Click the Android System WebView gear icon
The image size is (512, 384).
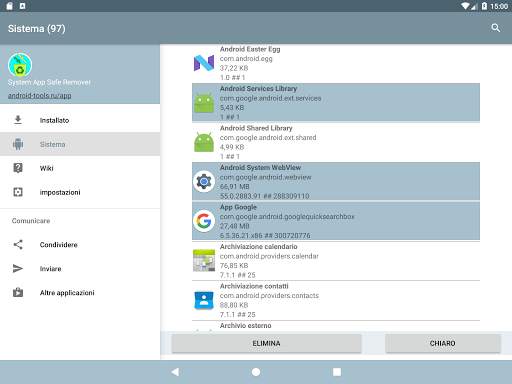pyautogui.click(x=204, y=181)
